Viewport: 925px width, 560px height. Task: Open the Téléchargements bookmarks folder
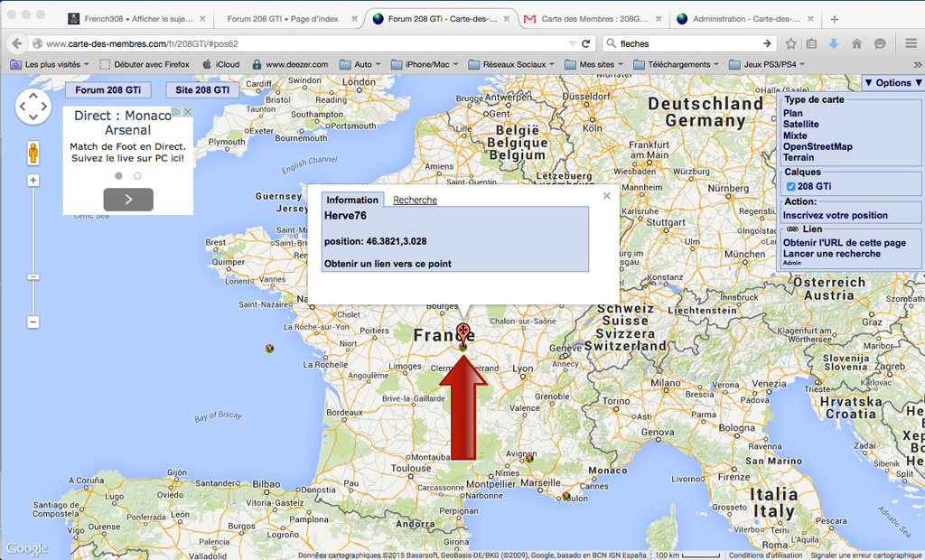click(676, 64)
